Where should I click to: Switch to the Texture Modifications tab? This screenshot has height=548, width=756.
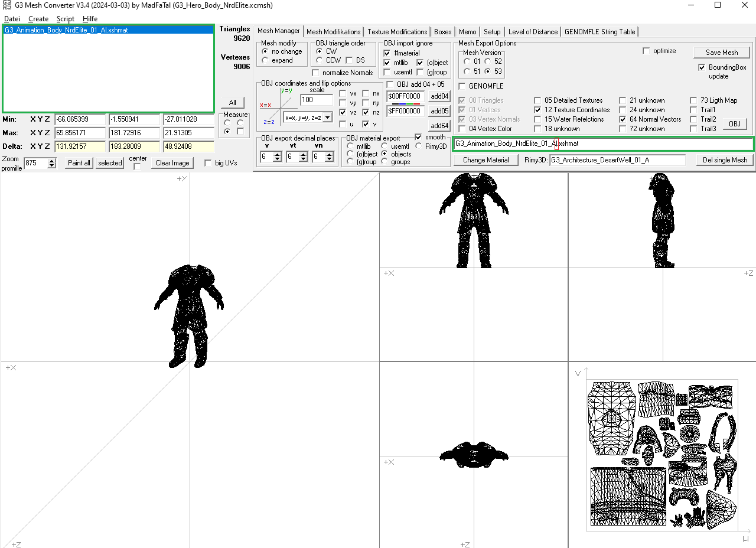397,32
